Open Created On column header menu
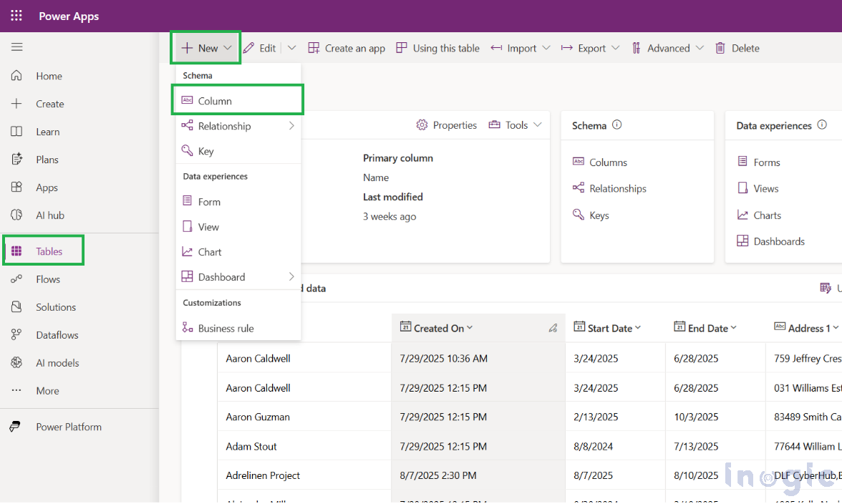842x504 pixels. (470, 327)
